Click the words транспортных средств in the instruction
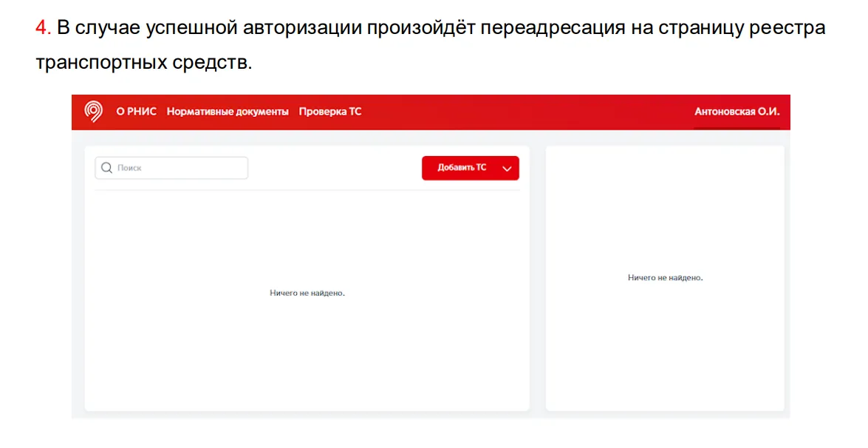This screenshot has height=448, width=868. 143,62
